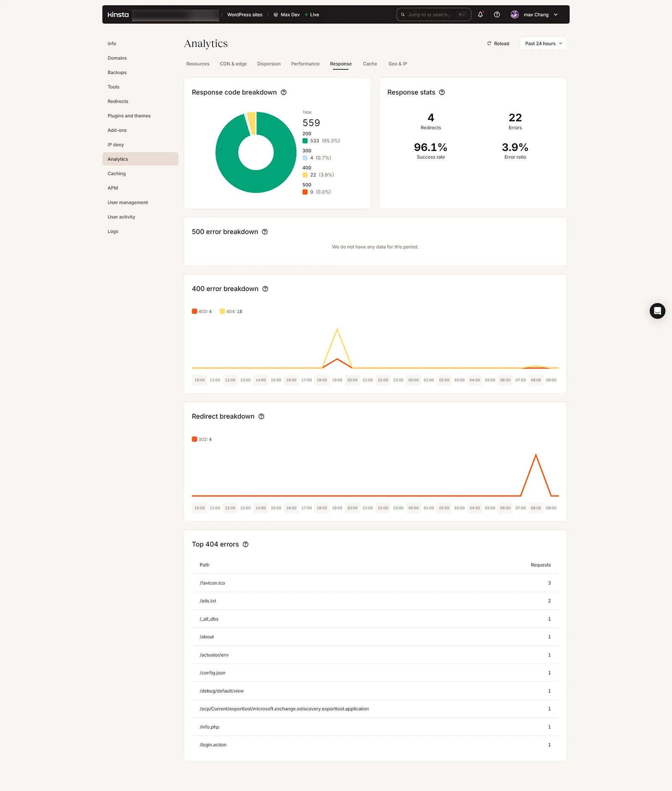Show help for 500 error breakdown
The width and height of the screenshot is (672, 791).
click(265, 232)
